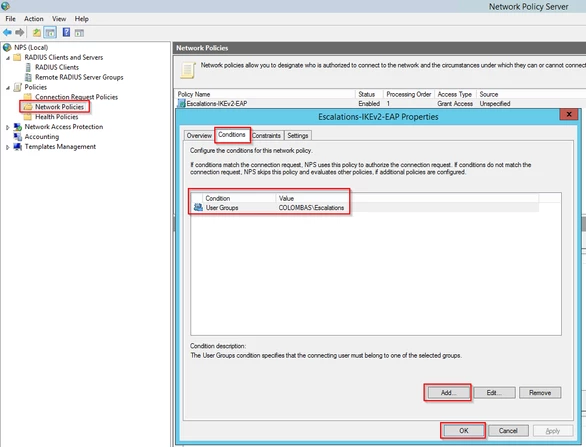This screenshot has width=586, height=447.
Task: Click the Templates Management icon
Action: (x=18, y=147)
